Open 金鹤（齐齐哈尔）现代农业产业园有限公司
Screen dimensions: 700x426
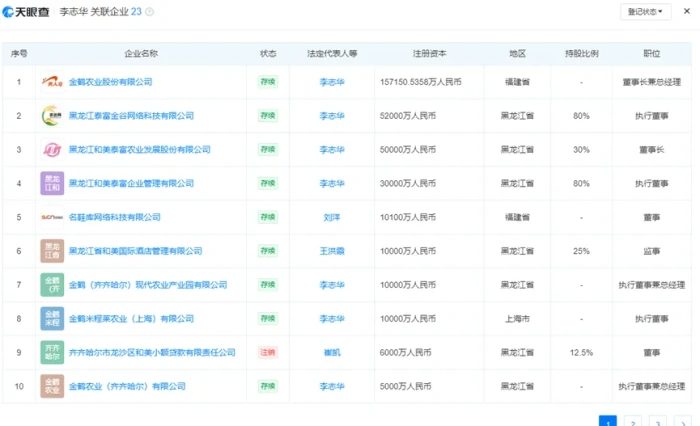pyautogui.click(x=148, y=285)
